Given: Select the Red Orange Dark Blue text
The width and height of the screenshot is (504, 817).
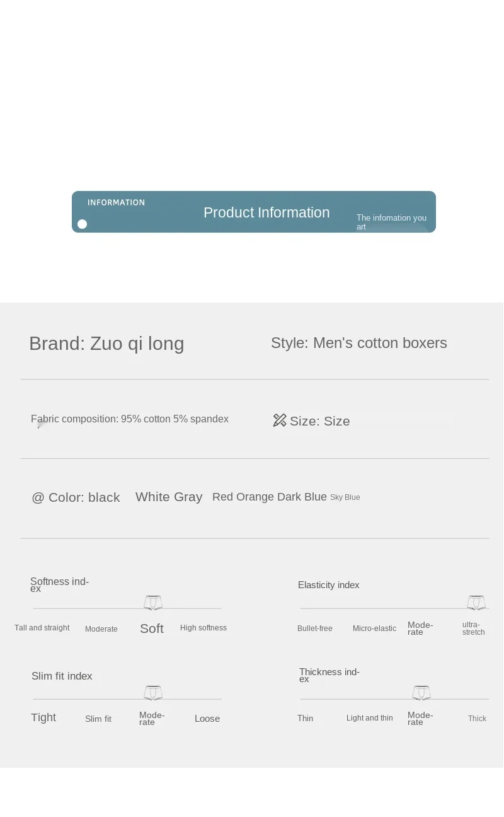Looking at the screenshot, I should pos(269,497).
